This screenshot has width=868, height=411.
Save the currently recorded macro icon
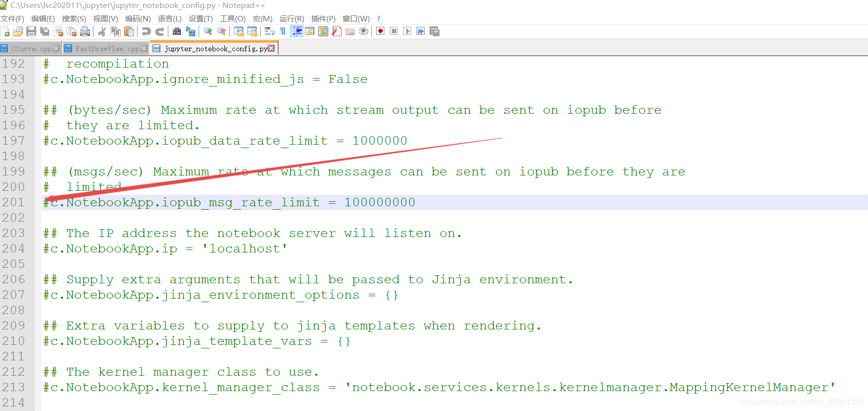click(434, 31)
